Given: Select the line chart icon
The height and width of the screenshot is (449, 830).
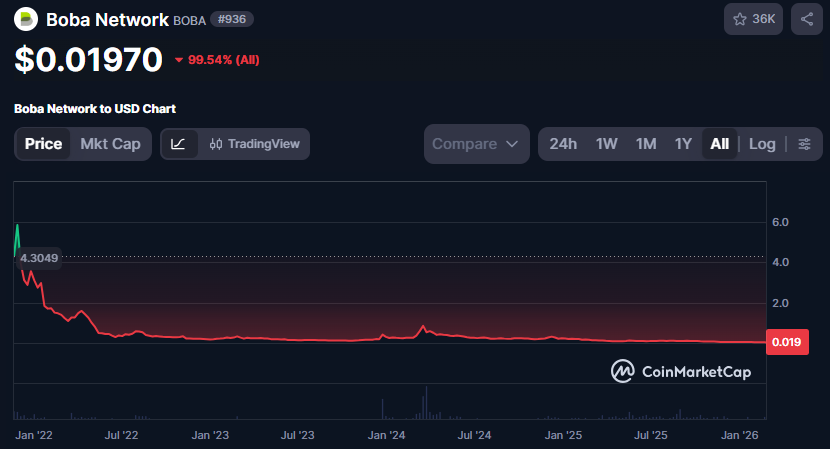Looking at the screenshot, I should (x=178, y=144).
